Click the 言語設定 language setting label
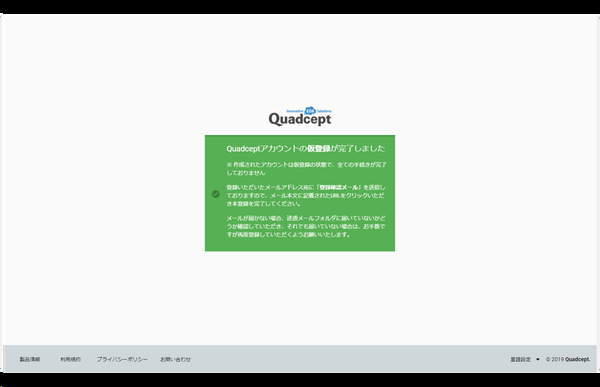 click(520, 359)
